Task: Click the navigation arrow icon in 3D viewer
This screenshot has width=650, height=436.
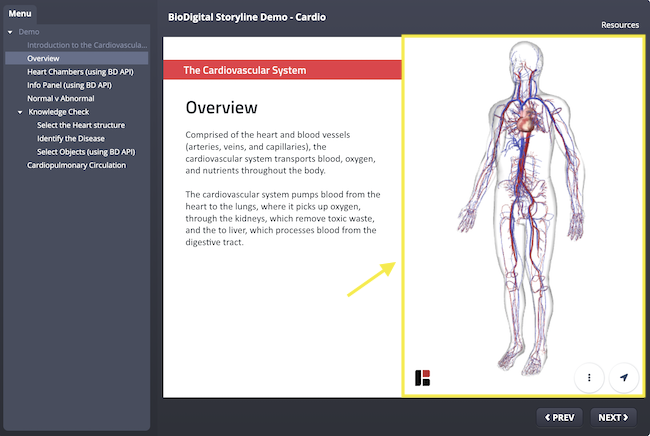Action: coord(623,378)
